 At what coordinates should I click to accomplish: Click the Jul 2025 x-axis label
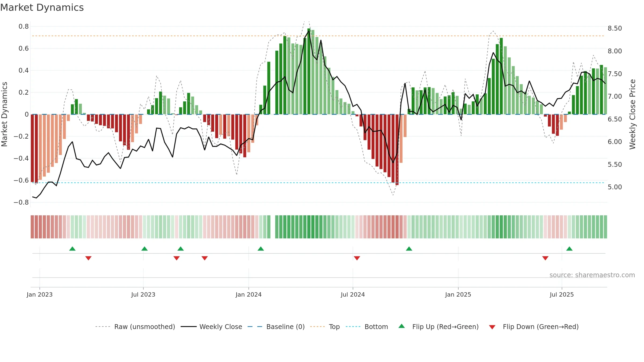point(562,294)
